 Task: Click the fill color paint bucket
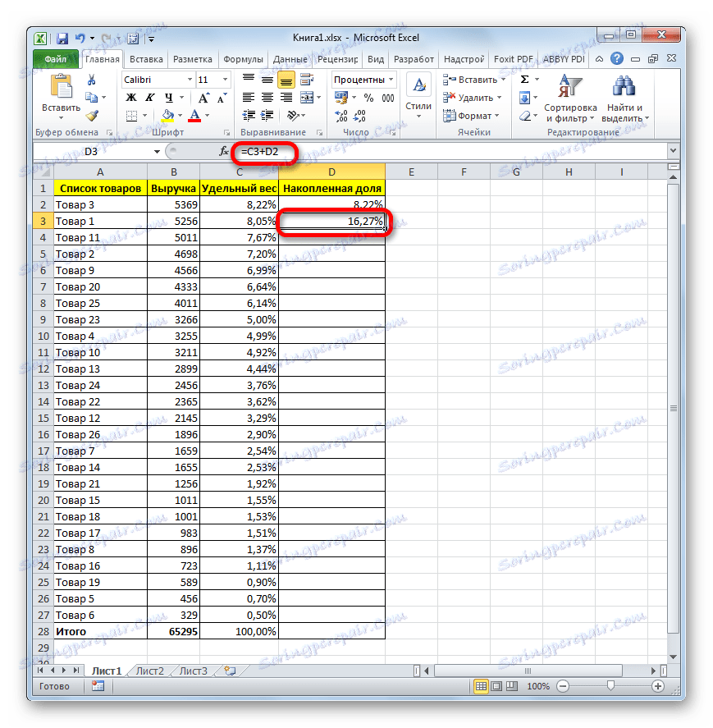pyautogui.click(x=167, y=116)
